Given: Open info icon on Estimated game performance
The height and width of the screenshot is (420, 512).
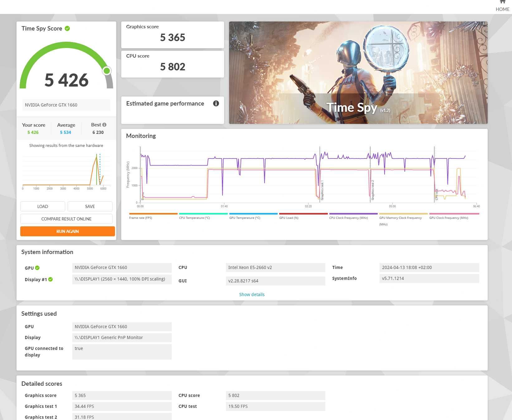Looking at the screenshot, I should [x=216, y=104].
